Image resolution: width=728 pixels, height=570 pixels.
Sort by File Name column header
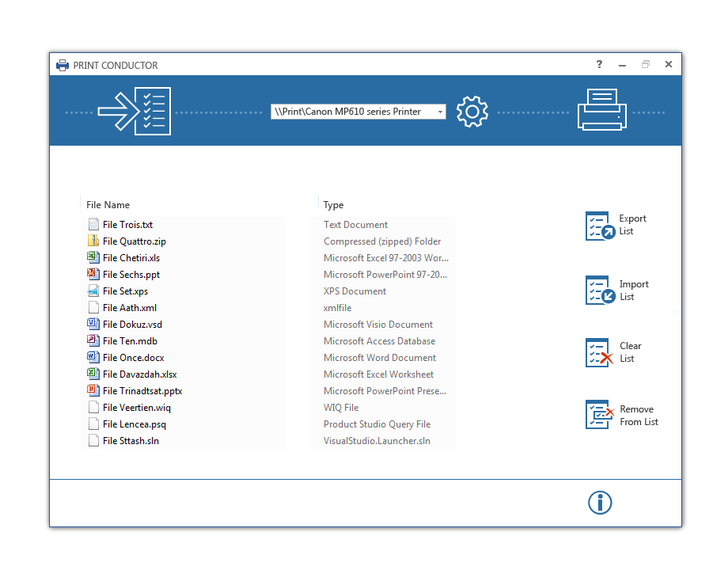click(108, 205)
